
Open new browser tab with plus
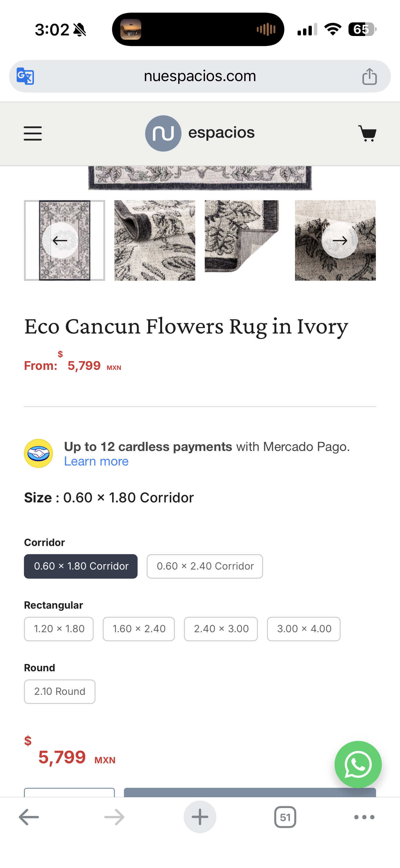pyautogui.click(x=200, y=817)
